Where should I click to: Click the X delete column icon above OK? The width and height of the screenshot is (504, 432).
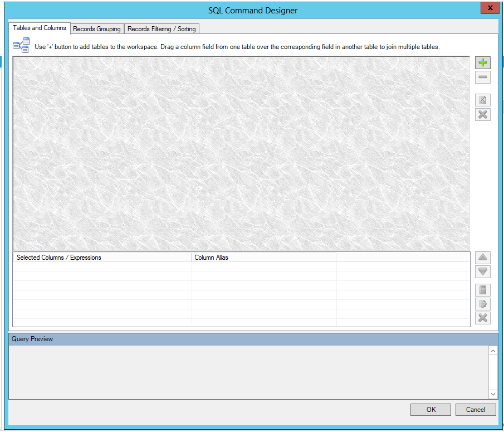coord(482,318)
